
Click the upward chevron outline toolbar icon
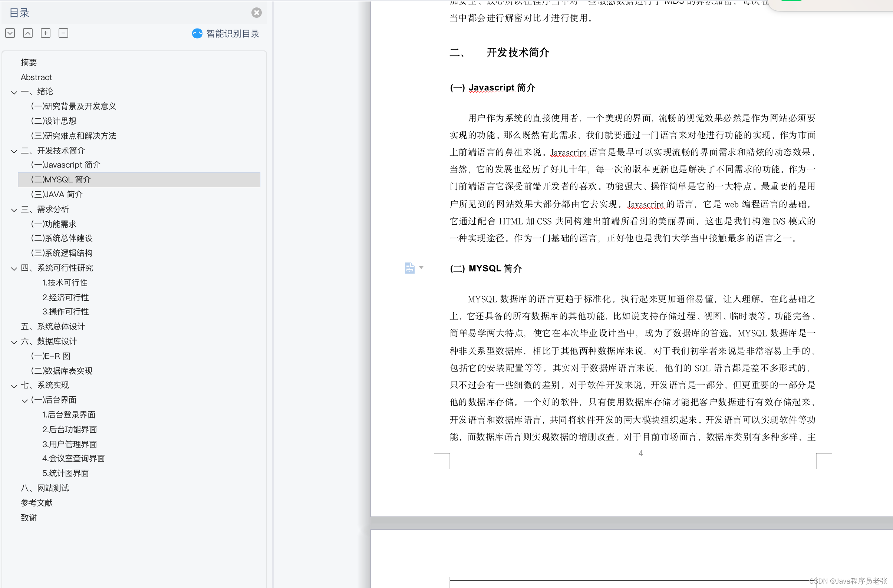point(28,33)
